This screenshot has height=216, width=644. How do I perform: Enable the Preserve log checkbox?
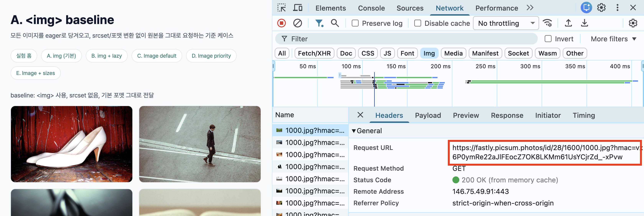click(x=355, y=23)
